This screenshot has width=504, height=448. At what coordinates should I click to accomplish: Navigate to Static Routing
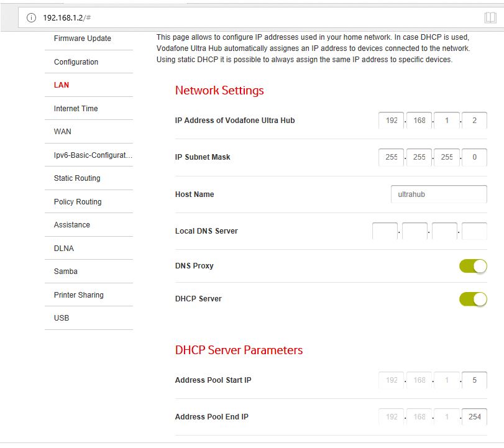77,178
